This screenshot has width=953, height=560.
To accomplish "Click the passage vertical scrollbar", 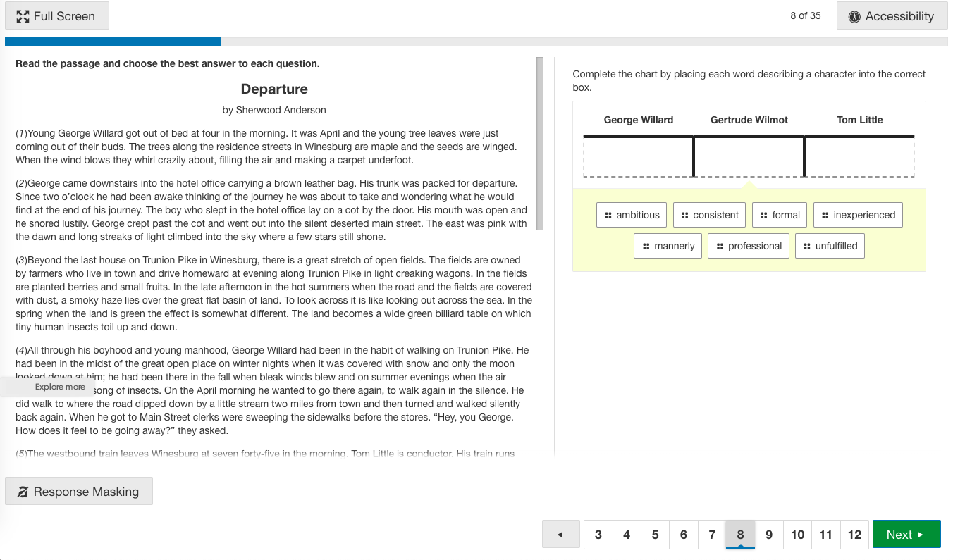I will pyautogui.click(x=540, y=144).
